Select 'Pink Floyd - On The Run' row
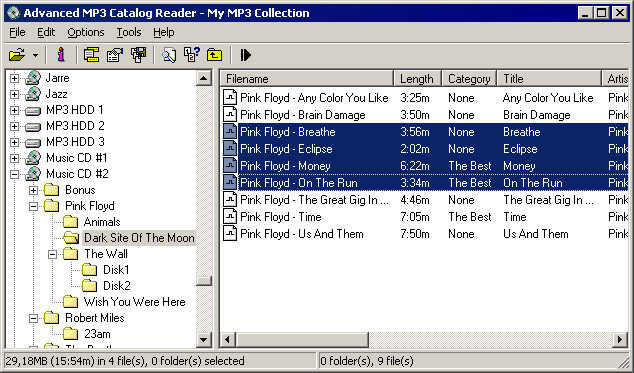This screenshot has width=634, height=373. 425,183
